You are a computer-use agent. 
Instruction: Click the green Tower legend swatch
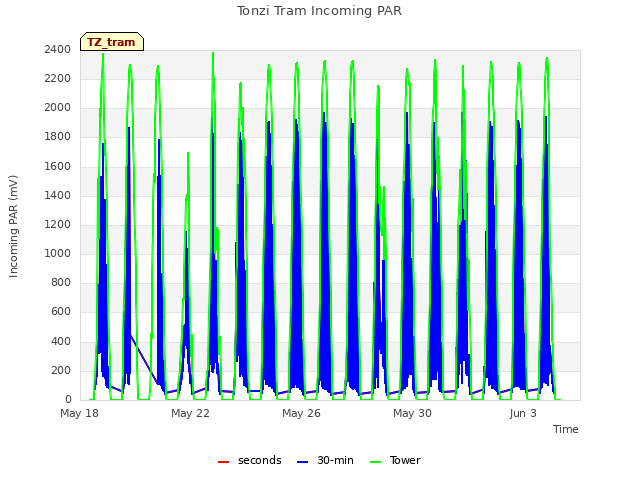tap(375, 462)
